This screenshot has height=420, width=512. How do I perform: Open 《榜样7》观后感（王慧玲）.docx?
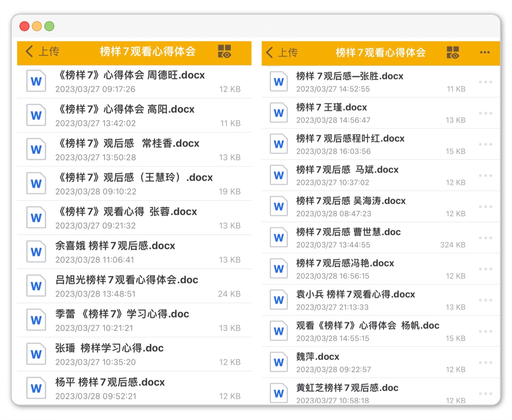point(135,177)
